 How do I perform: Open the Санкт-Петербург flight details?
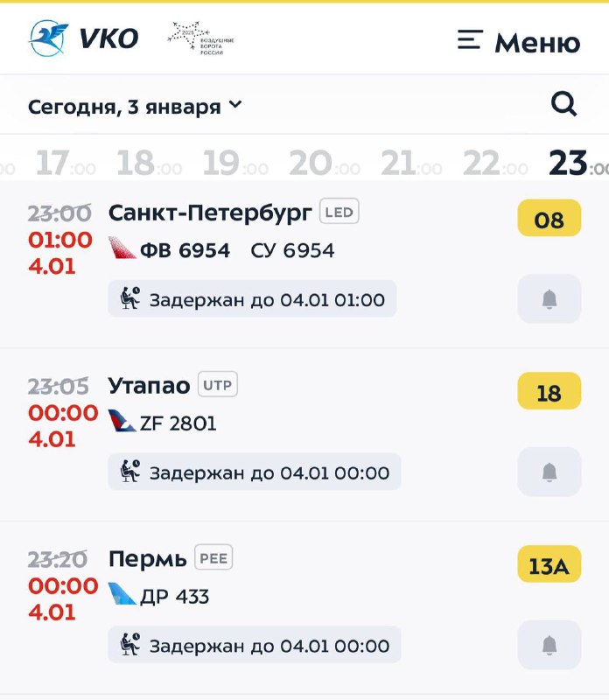(210, 212)
